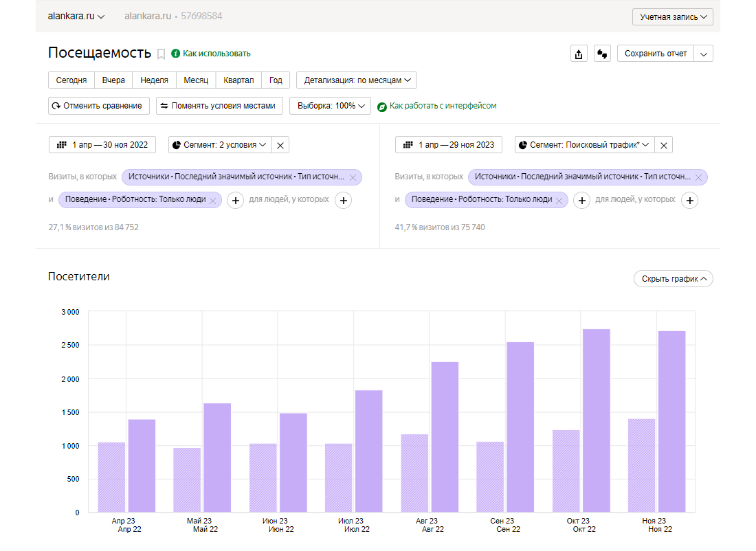The image size is (756, 551).
Task: Select the Вчера period tab
Action: (x=113, y=80)
